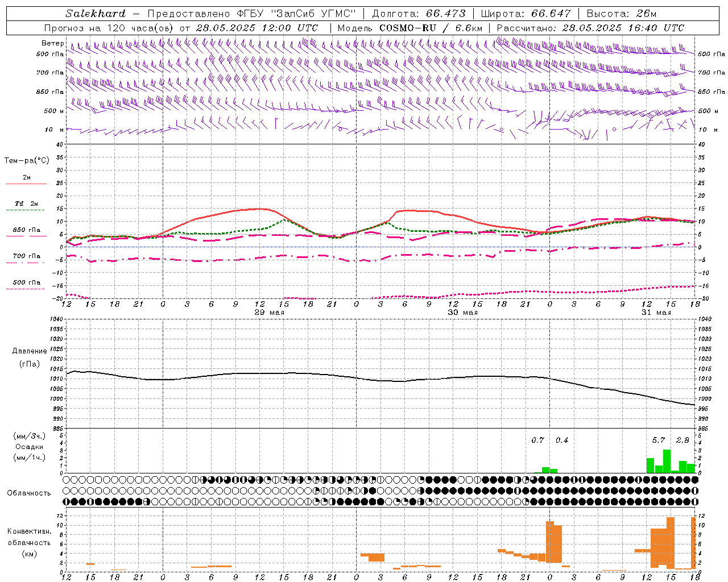Click the Осадки panel label

tap(30, 447)
